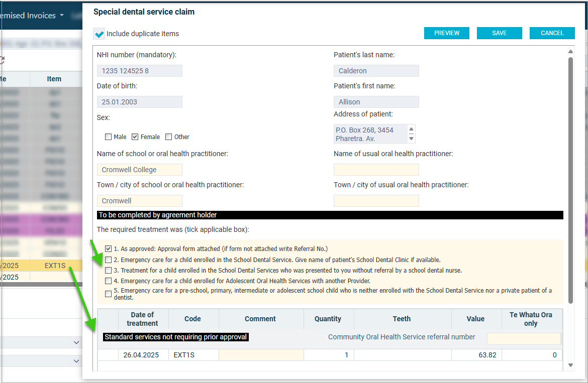Cancel the dental service claim dialog
The height and width of the screenshot is (383, 588).
(552, 33)
